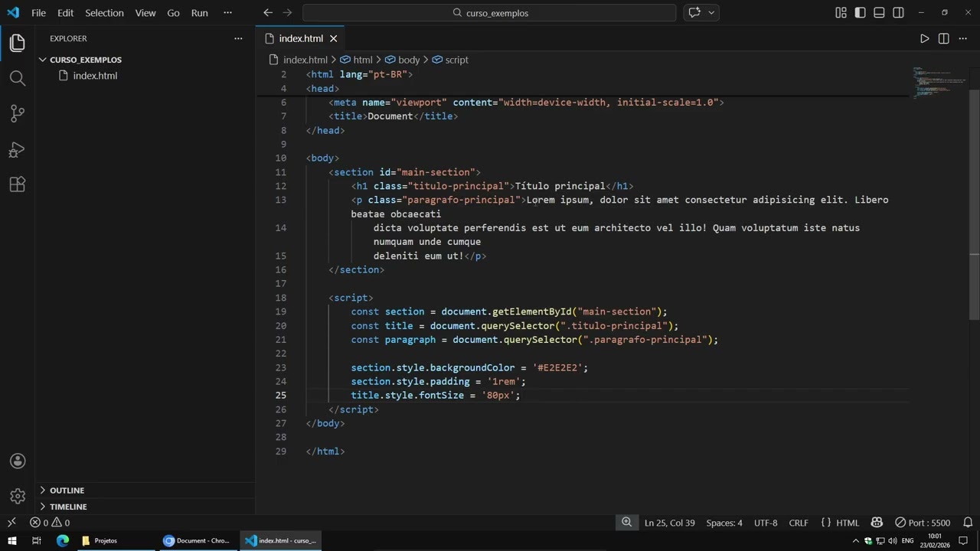The width and height of the screenshot is (980, 551).
Task: Open indentation Spaces: 4 selector
Action: [x=724, y=523]
